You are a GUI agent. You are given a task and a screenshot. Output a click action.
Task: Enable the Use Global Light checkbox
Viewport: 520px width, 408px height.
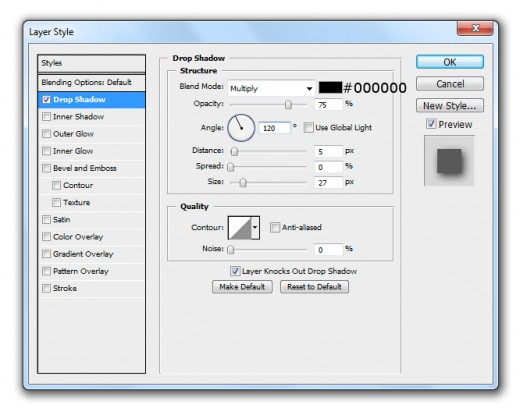pos(308,127)
